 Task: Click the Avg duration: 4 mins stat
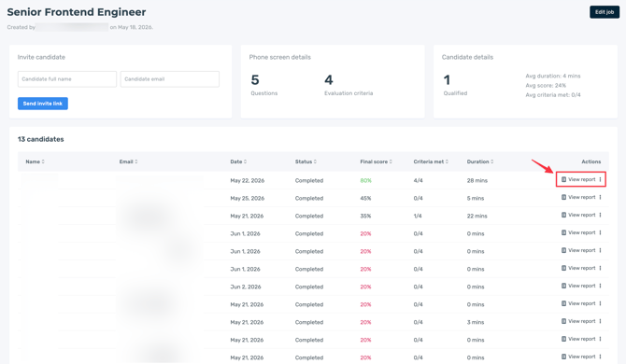pos(553,76)
